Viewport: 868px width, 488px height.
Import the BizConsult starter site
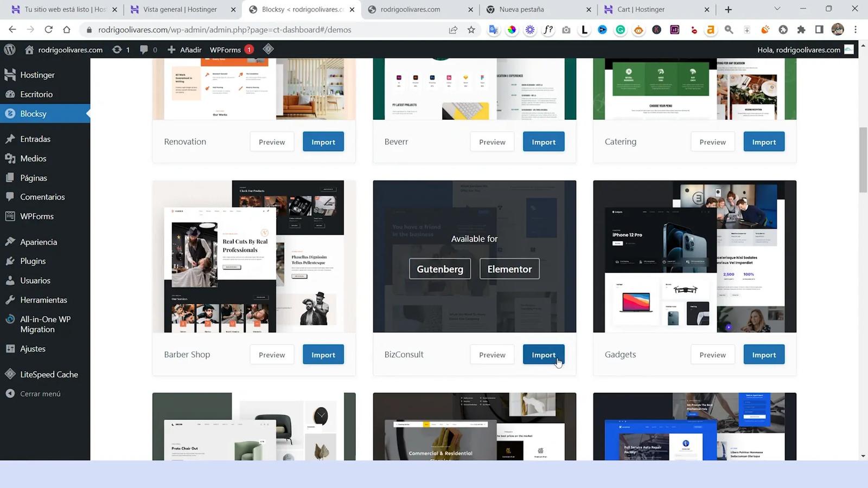pos(544,355)
